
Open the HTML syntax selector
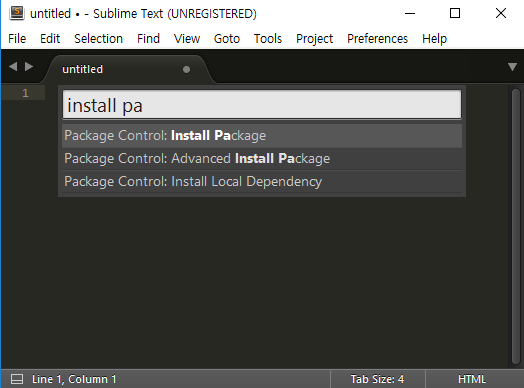pyautogui.click(x=472, y=379)
